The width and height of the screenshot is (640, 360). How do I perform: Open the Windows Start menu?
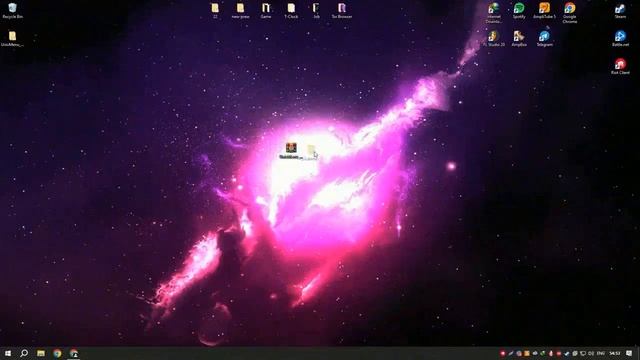coord(8,353)
